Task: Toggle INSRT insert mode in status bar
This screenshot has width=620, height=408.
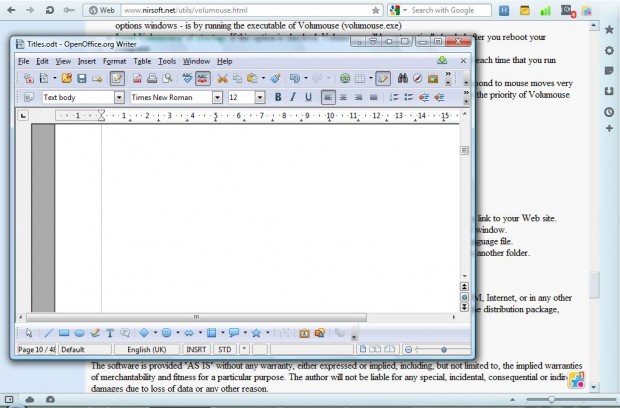Action: [196, 349]
